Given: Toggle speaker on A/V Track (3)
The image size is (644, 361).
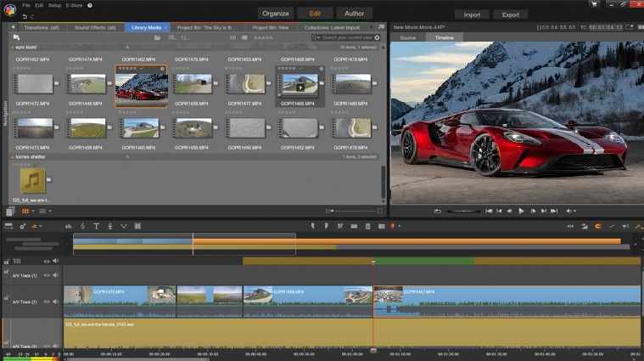Looking at the screenshot, I should pyautogui.click(x=57, y=347).
